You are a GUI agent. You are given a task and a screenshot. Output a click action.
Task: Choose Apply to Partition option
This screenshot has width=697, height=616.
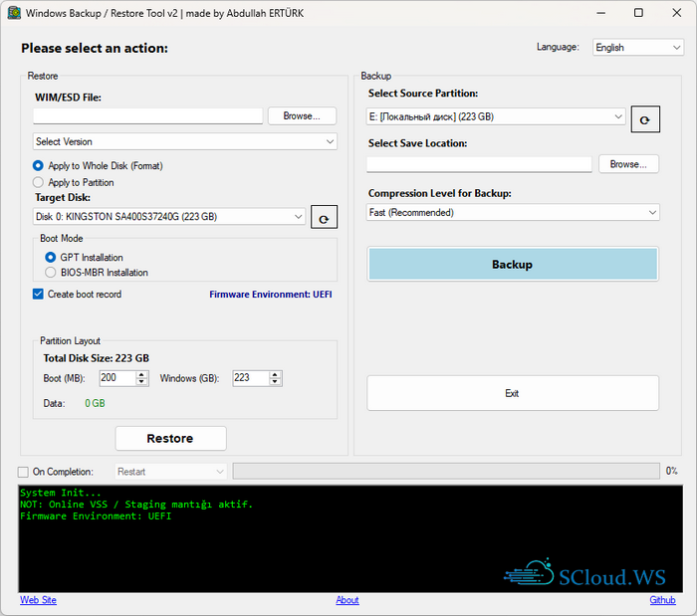point(39,183)
